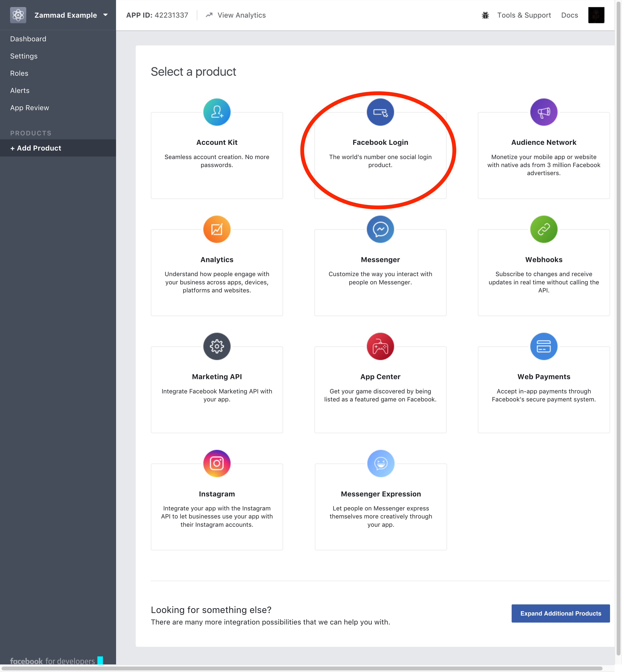Open Settings in the sidebar
The width and height of the screenshot is (622, 672).
(24, 56)
